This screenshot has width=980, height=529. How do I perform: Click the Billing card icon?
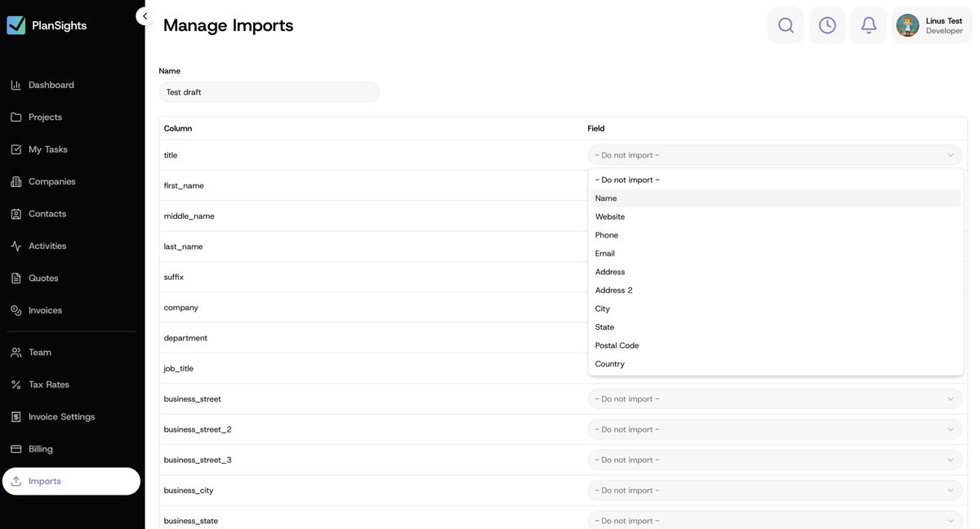16,449
